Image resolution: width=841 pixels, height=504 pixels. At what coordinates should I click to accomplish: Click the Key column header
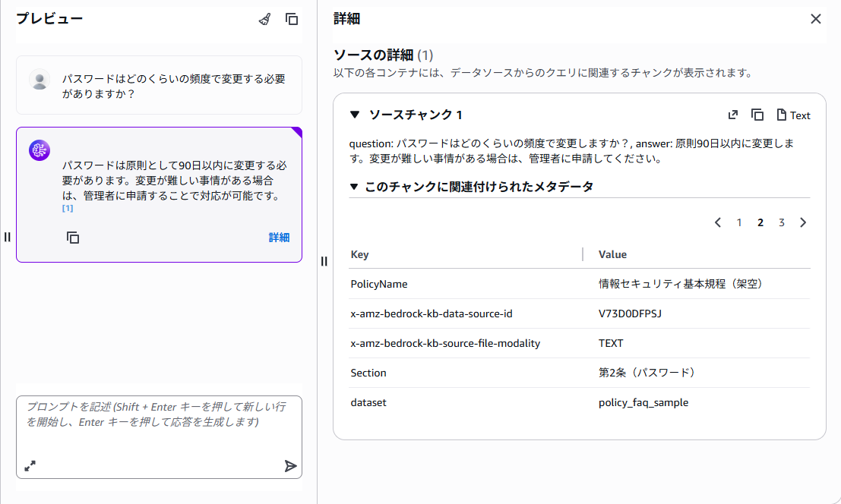pos(360,254)
